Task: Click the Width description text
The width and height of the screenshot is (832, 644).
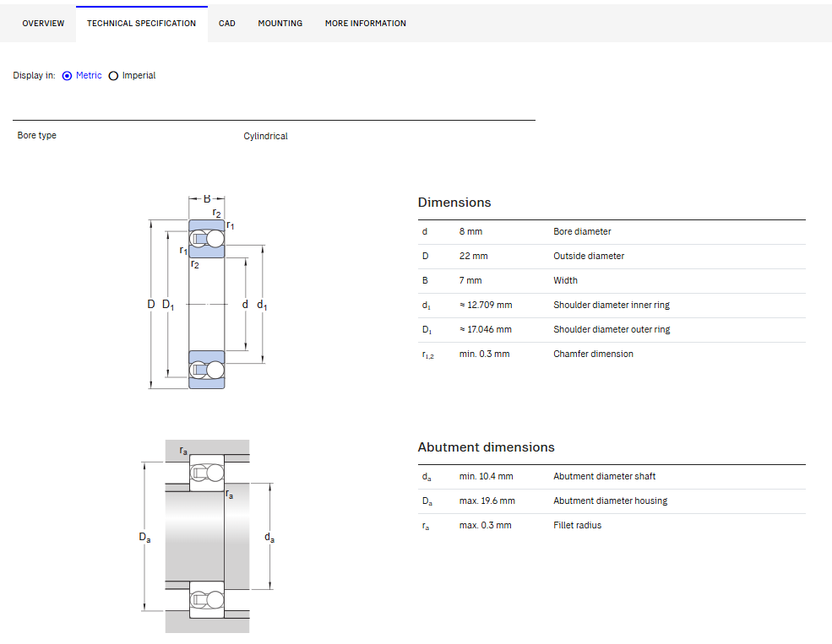Action: [x=565, y=280]
